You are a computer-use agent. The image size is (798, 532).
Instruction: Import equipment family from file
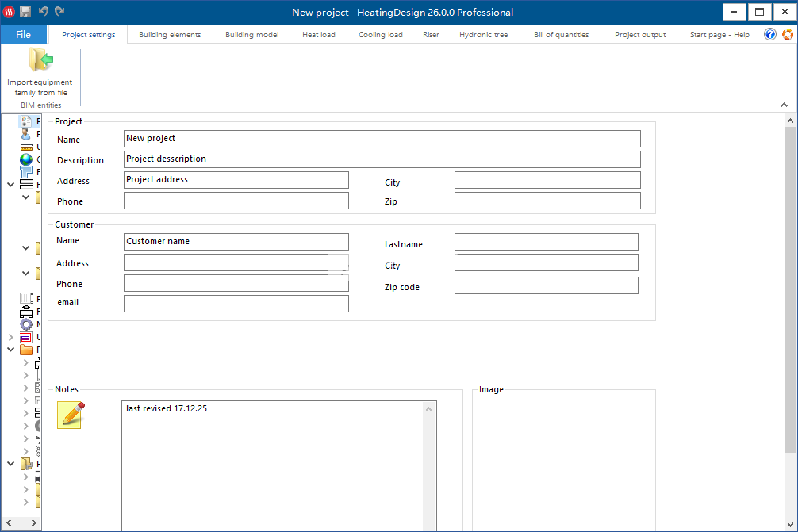click(40, 71)
